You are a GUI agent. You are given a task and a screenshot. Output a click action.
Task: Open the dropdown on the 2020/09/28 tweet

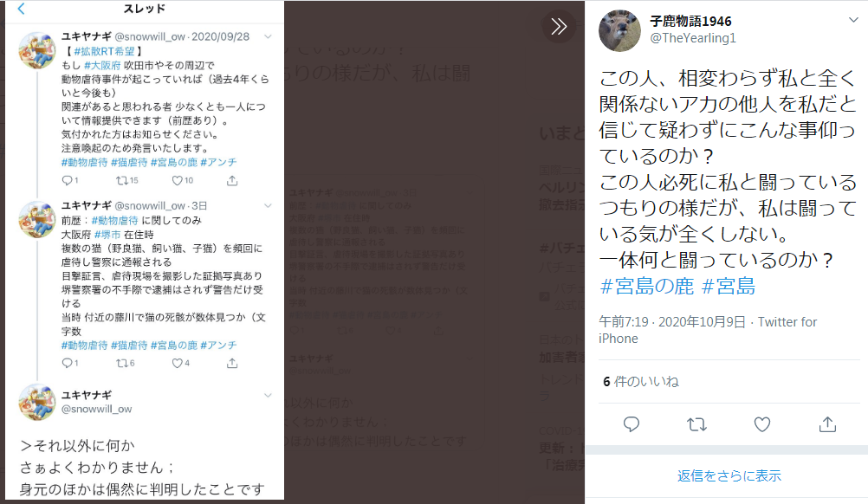[x=268, y=36]
